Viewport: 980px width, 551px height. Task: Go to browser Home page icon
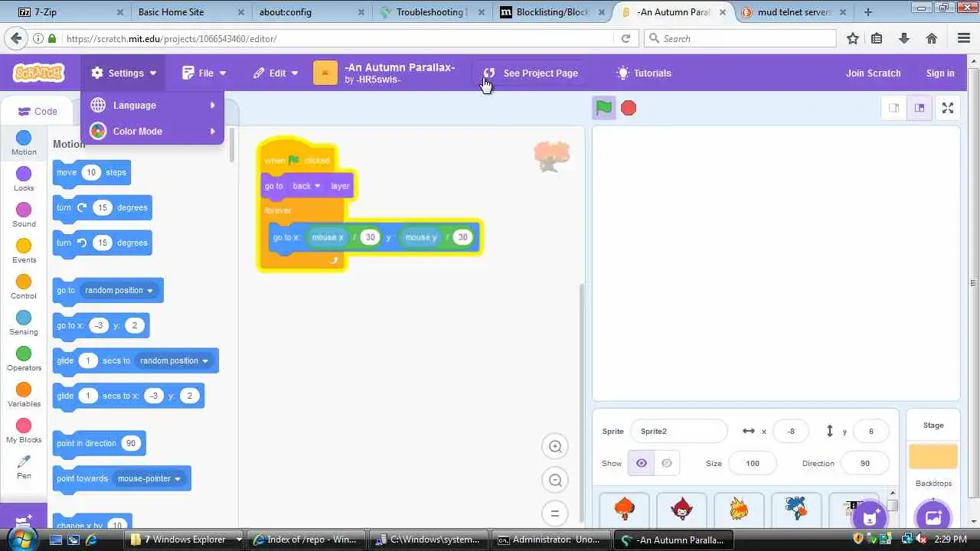tap(932, 38)
